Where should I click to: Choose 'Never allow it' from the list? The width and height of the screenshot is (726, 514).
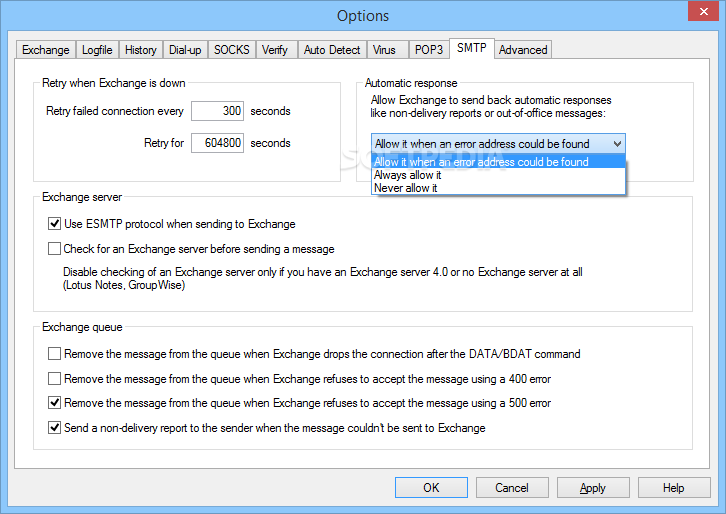pyautogui.click(x=498, y=188)
